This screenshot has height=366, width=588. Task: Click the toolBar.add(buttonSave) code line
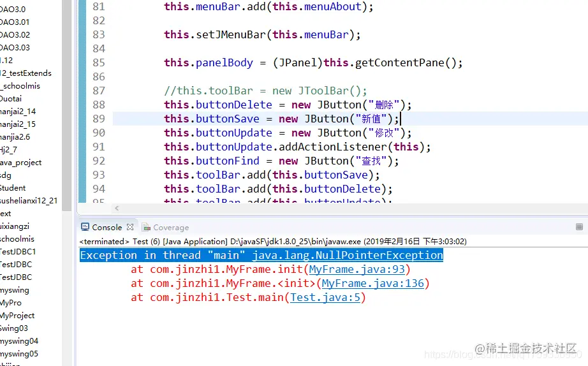[272, 175]
